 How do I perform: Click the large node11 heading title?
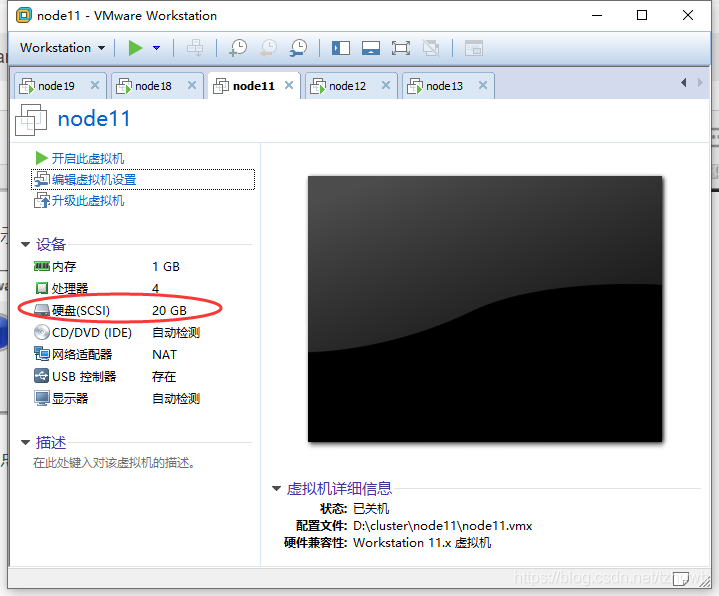pos(94,119)
